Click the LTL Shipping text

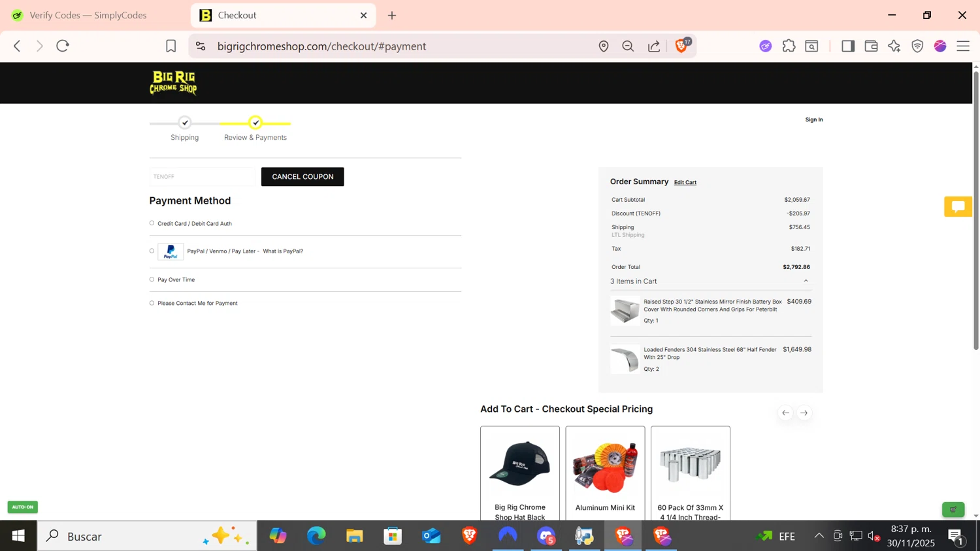(x=628, y=235)
